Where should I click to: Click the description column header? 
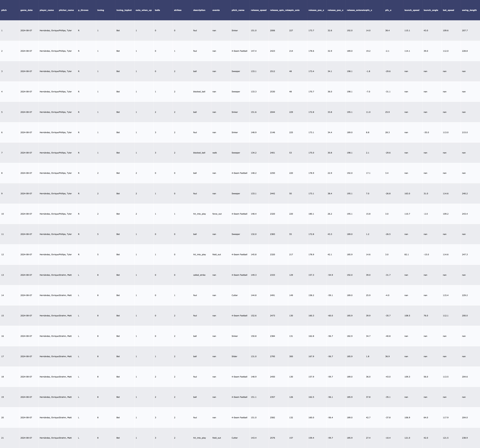click(199, 10)
